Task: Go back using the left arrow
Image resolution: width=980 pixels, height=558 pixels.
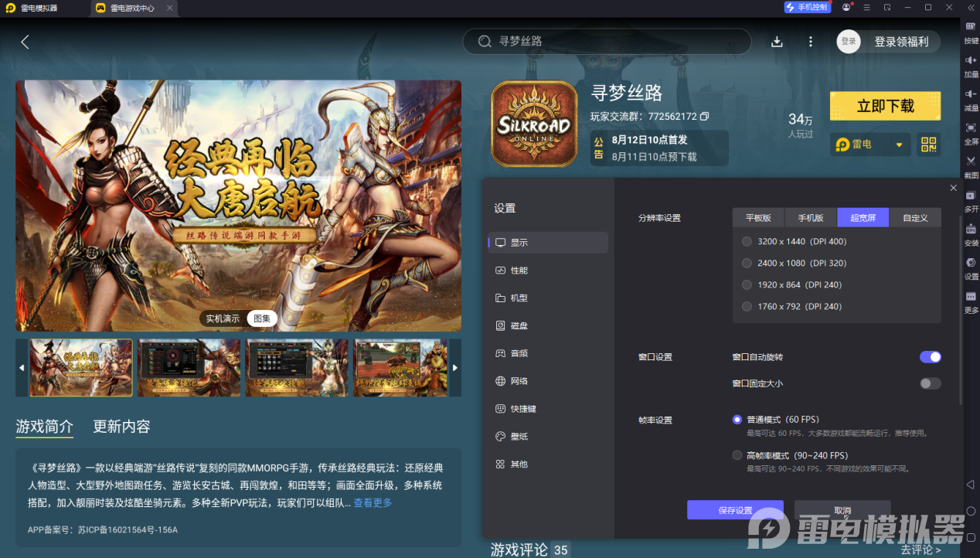Action: [x=25, y=42]
